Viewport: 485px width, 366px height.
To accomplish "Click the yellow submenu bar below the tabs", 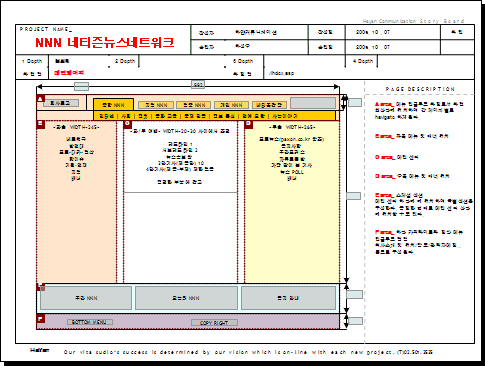I will (214, 116).
